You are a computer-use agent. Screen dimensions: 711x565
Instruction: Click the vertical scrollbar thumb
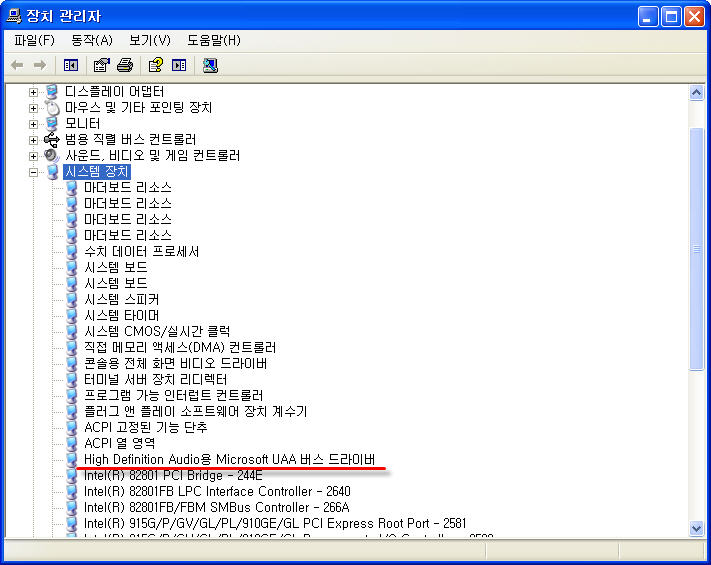(696, 249)
